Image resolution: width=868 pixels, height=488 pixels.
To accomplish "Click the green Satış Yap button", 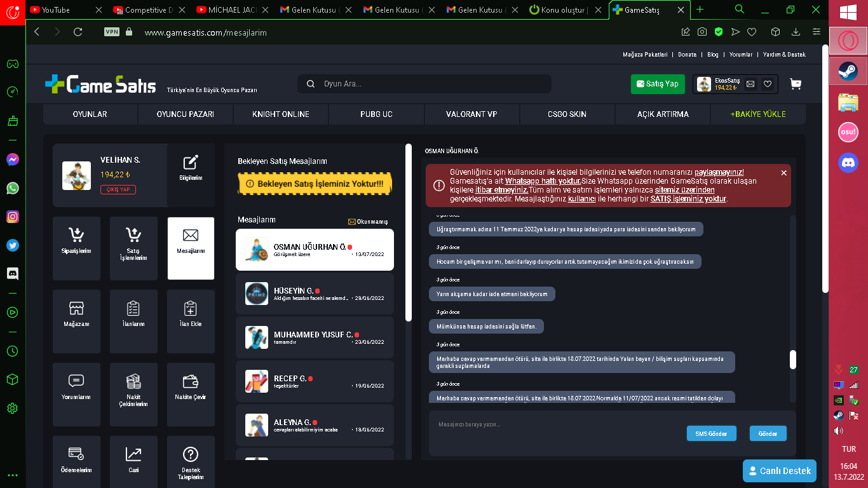I will [x=658, y=84].
